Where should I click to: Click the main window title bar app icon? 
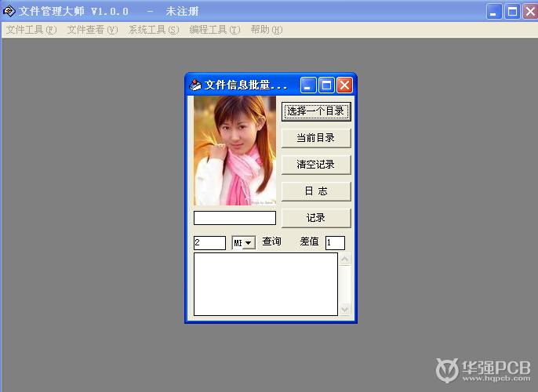pyautogui.click(x=9, y=11)
